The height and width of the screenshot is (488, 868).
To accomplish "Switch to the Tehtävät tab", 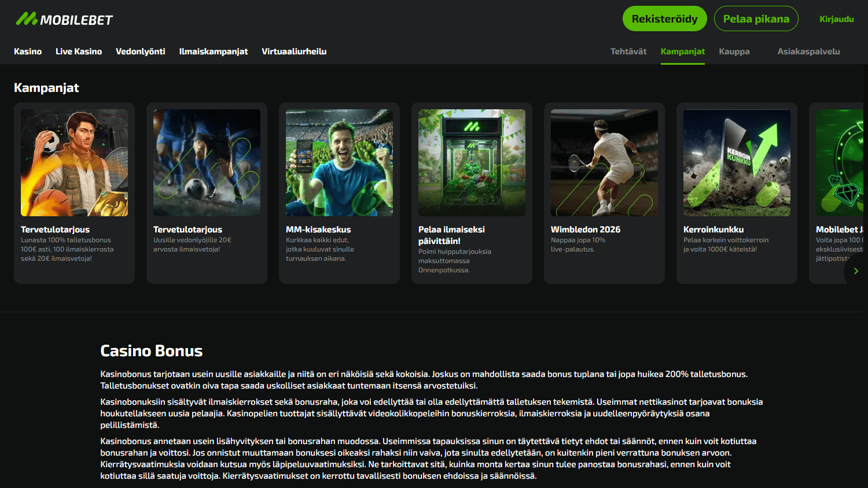I will pyautogui.click(x=628, y=51).
